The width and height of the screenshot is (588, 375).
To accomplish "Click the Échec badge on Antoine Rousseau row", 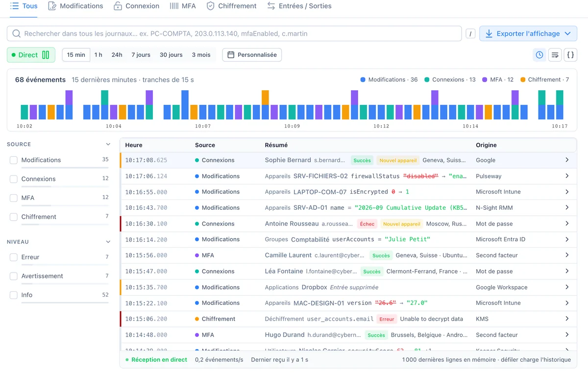I will point(367,224).
